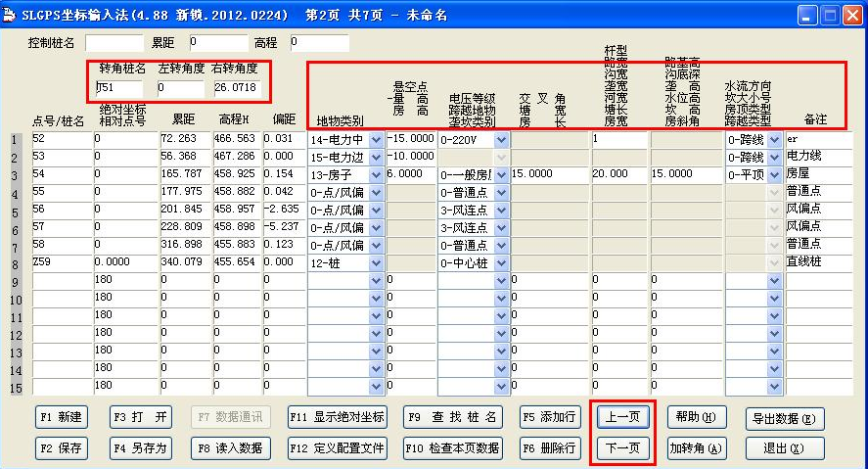Show absolute coordinates with F11 button
Viewport: 868px width, 469px height.
338,417
